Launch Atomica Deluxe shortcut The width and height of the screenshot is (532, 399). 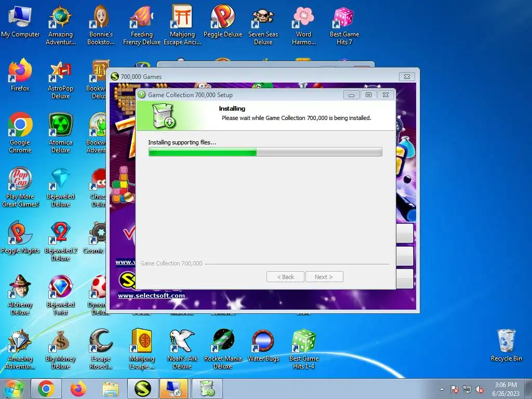[x=60, y=132]
